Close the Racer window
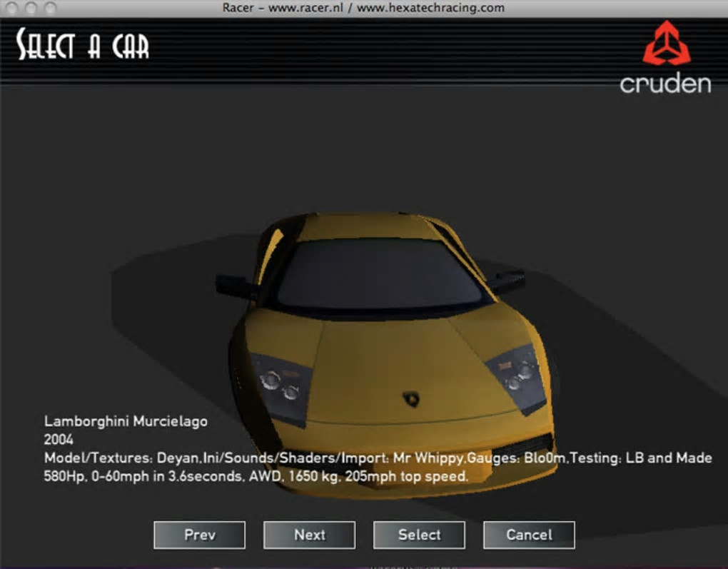 pos(13,8)
